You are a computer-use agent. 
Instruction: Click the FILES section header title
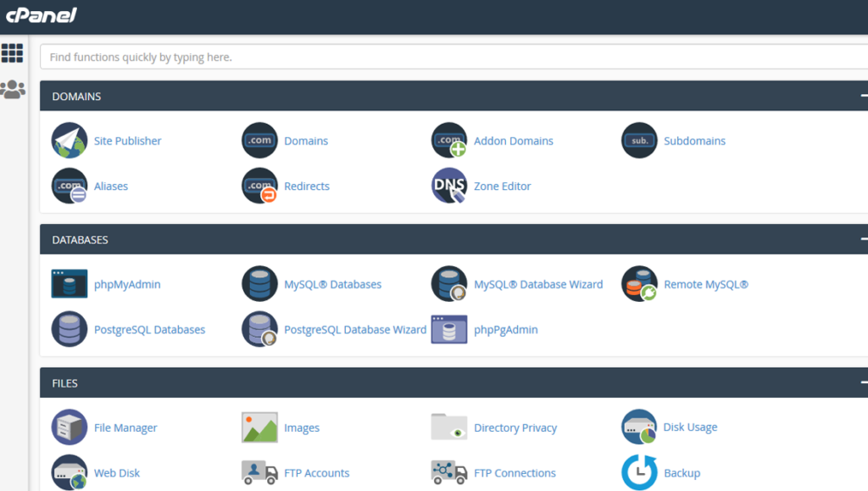point(64,383)
